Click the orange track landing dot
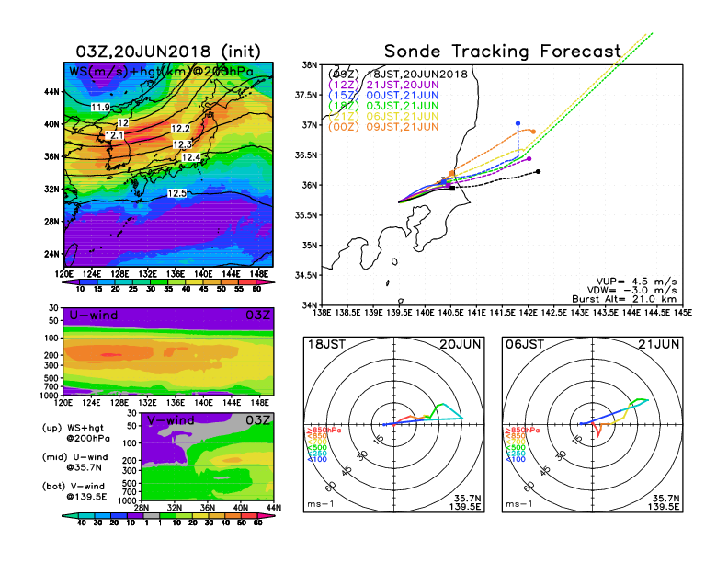The height and width of the screenshot is (563, 728). pyautogui.click(x=533, y=132)
